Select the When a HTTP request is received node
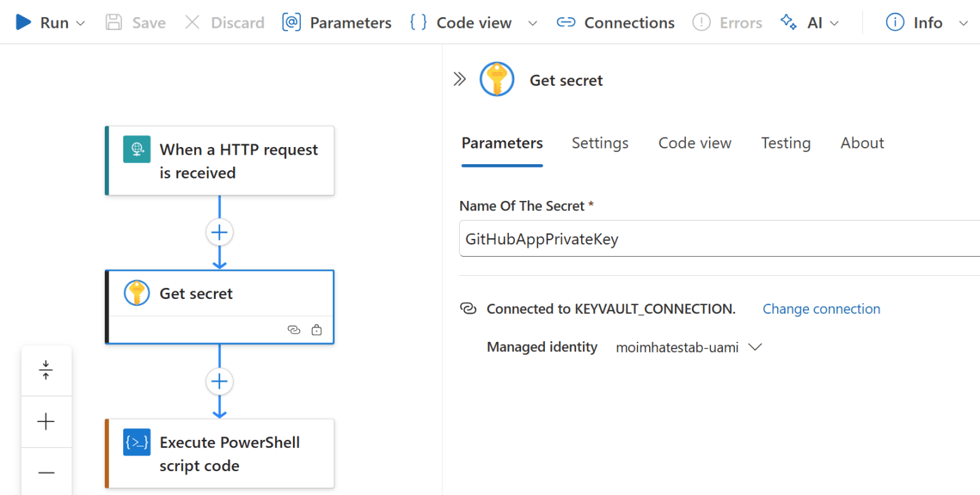This screenshot has height=495, width=980. tap(220, 161)
